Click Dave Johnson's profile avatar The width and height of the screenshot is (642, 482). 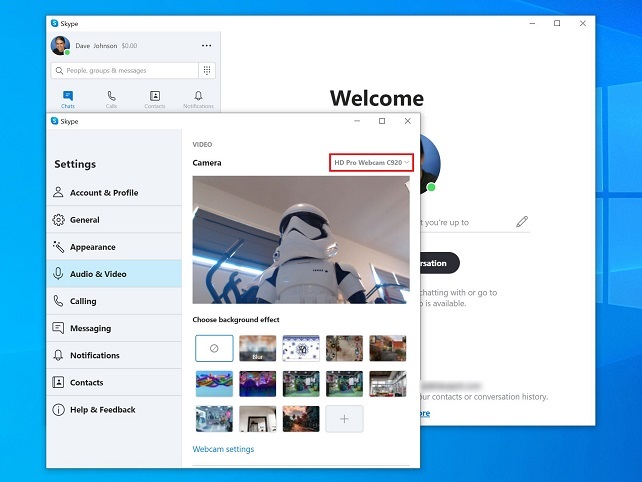[60, 45]
